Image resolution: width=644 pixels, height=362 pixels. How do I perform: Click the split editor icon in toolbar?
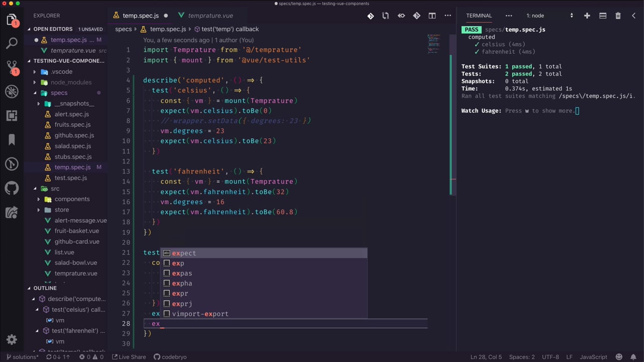(432, 16)
